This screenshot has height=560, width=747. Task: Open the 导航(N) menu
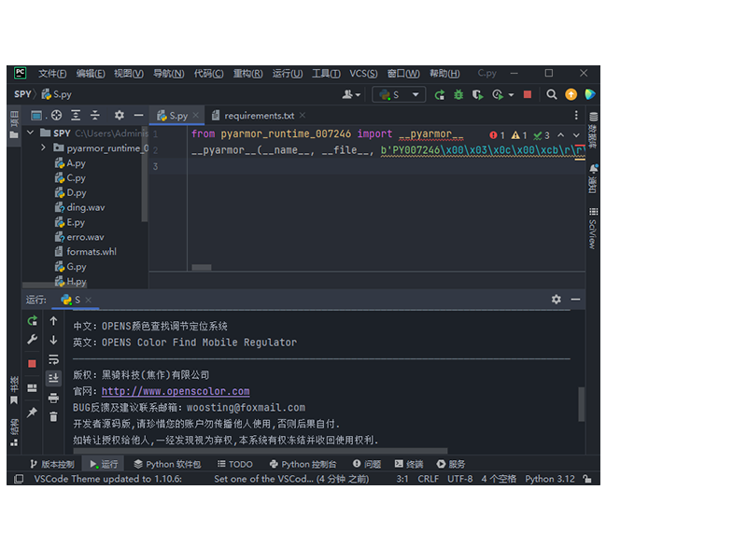(x=169, y=74)
